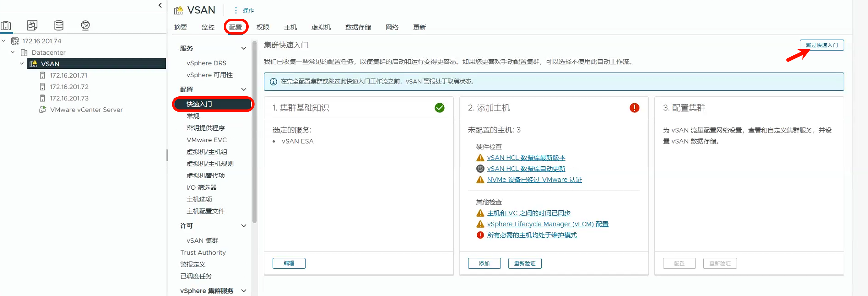Open the Networking inventory icon
868x296 pixels.
point(85,25)
